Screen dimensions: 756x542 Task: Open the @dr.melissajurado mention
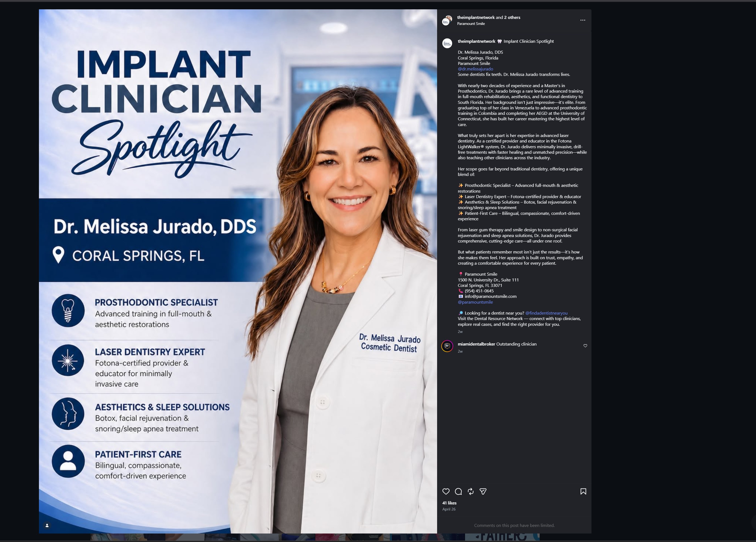pyautogui.click(x=475, y=69)
